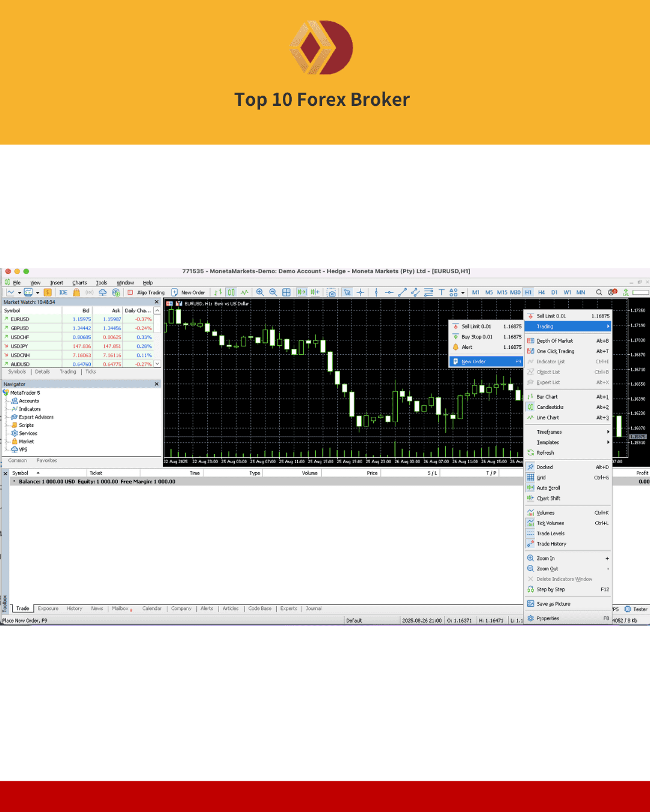Screen dimensions: 650x812
Task: Choose New Order from the Trading submenu
Action: point(474,361)
